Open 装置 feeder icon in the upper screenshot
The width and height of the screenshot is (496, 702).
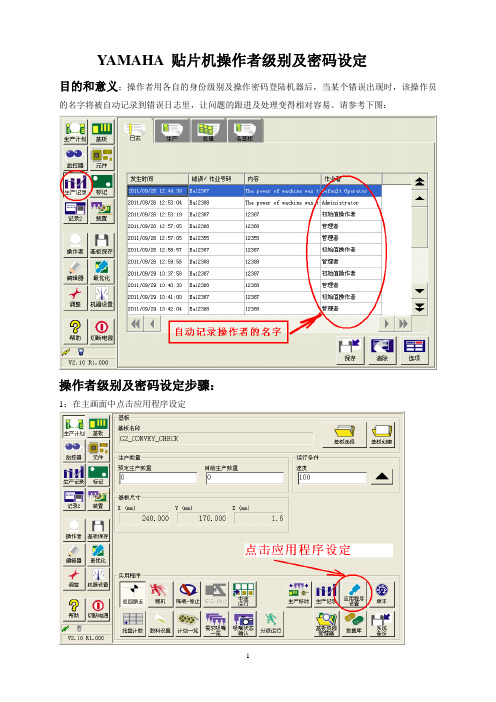click(x=102, y=211)
